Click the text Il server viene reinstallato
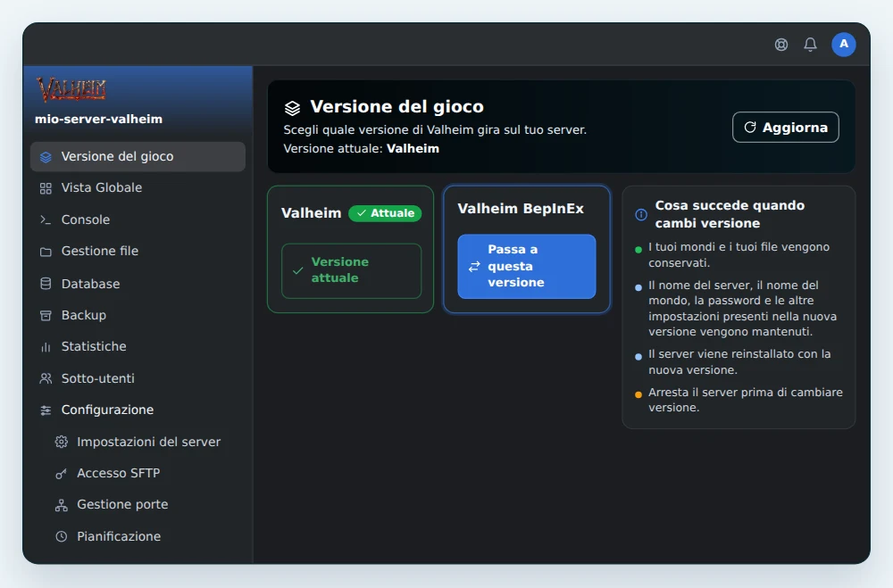Screen dimensions: 893x588 [739, 362]
